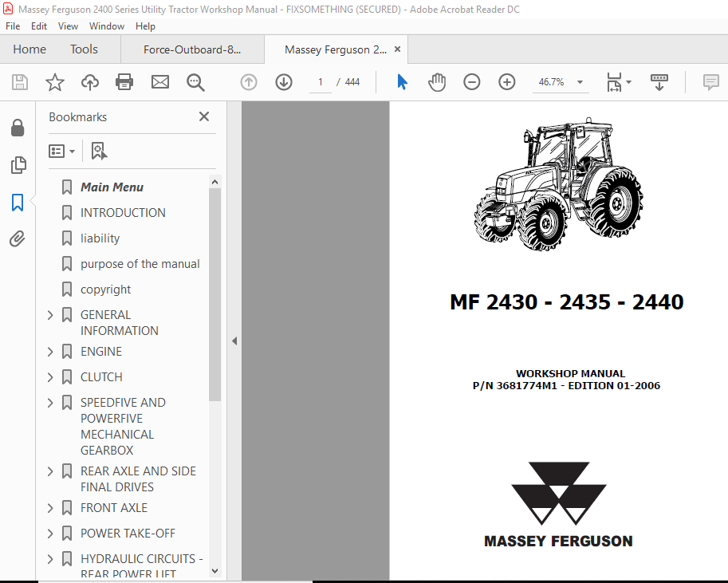
Task: Open fit page options dropdown arrow
Action: [x=628, y=82]
